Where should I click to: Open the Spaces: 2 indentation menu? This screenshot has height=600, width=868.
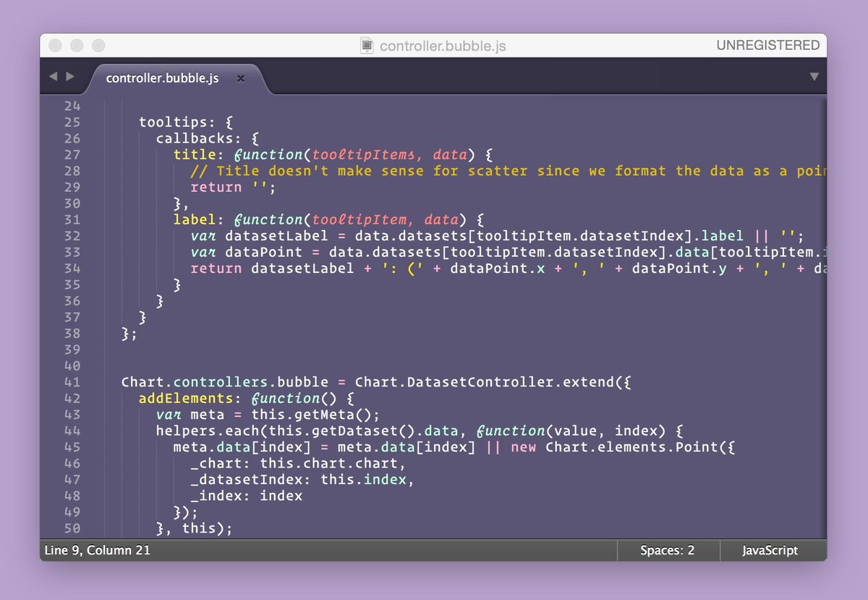coord(667,550)
